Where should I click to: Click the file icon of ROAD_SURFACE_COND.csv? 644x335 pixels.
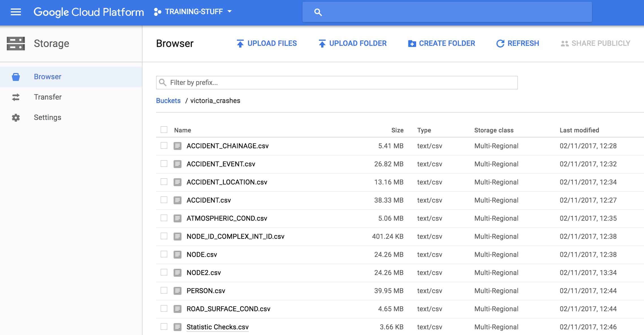click(178, 309)
